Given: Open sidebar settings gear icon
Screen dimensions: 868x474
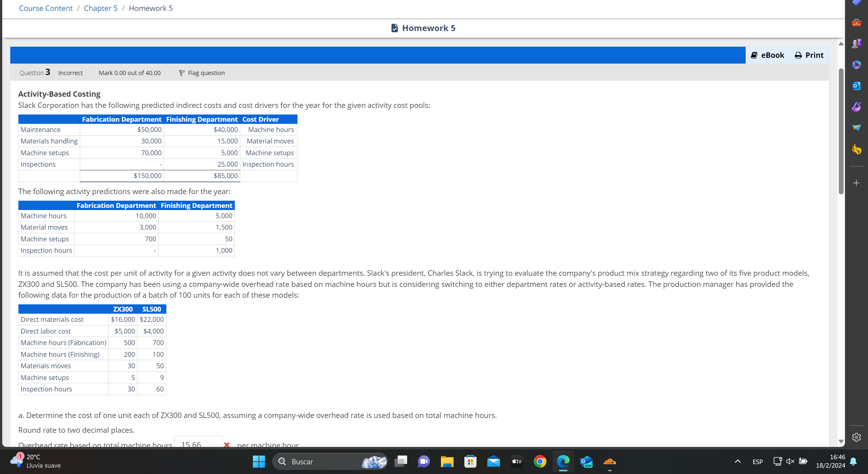Looking at the screenshot, I should (x=856, y=437).
